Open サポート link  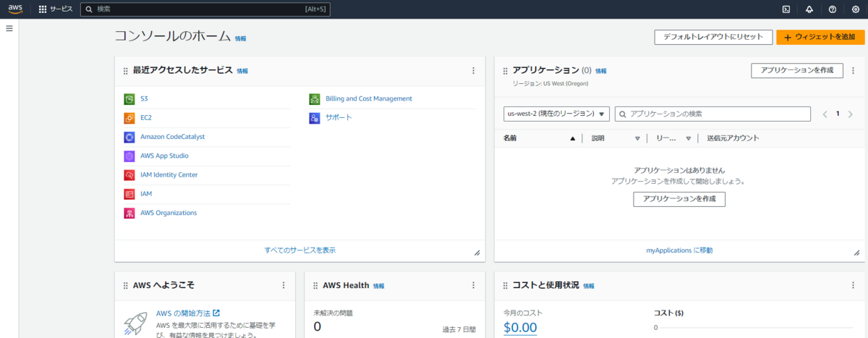point(339,117)
